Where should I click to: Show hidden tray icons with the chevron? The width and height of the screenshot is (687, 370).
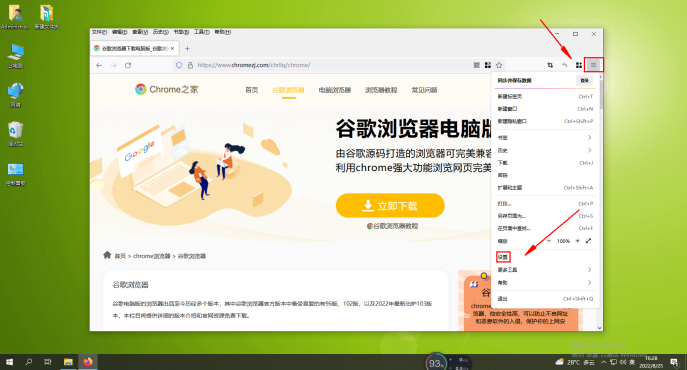[604, 362]
